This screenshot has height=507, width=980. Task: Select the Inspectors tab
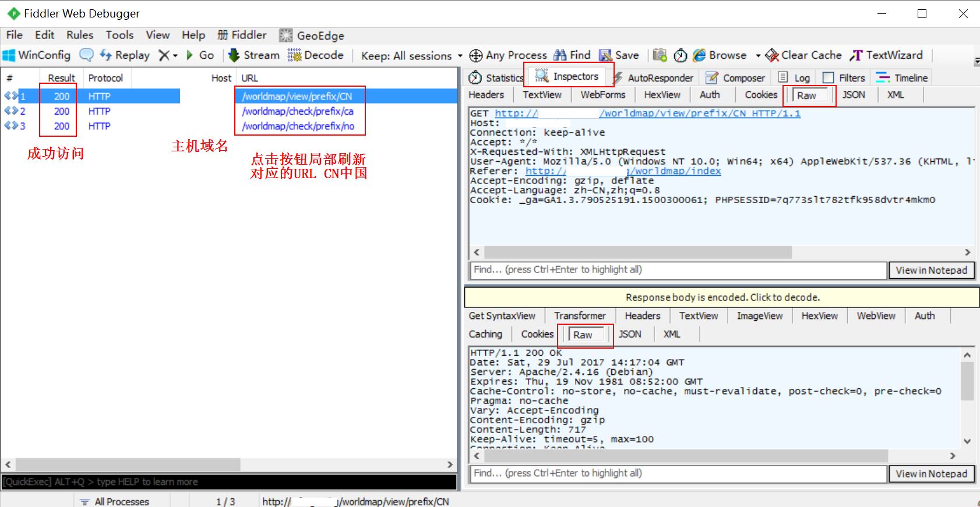pos(567,76)
